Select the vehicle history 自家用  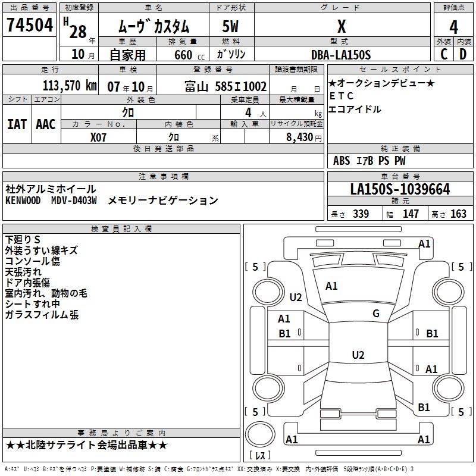(127, 55)
